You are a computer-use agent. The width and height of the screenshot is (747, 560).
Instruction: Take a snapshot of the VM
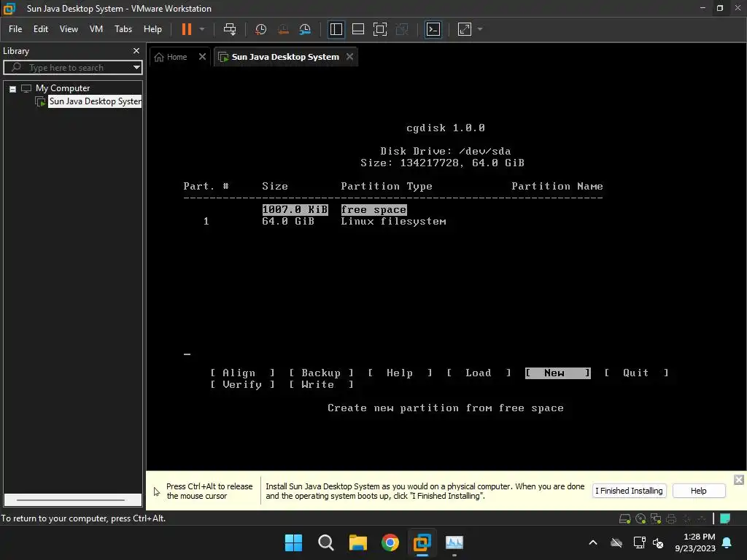click(x=260, y=29)
